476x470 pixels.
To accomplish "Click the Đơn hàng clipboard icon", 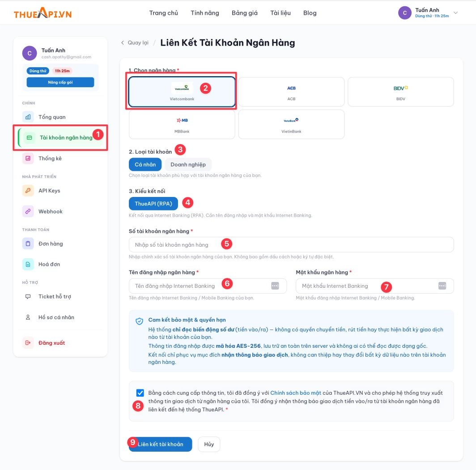I will click(x=28, y=244).
